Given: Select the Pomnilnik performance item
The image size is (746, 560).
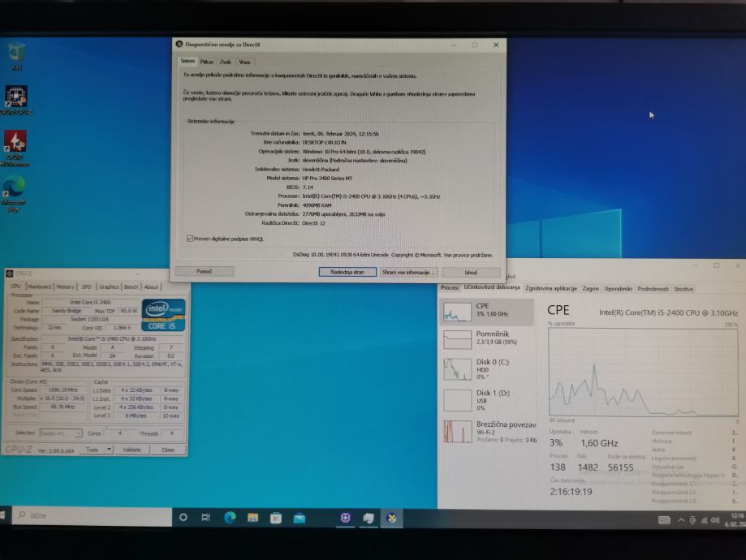Looking at the screenshot, I should click(x=486, y=339).
